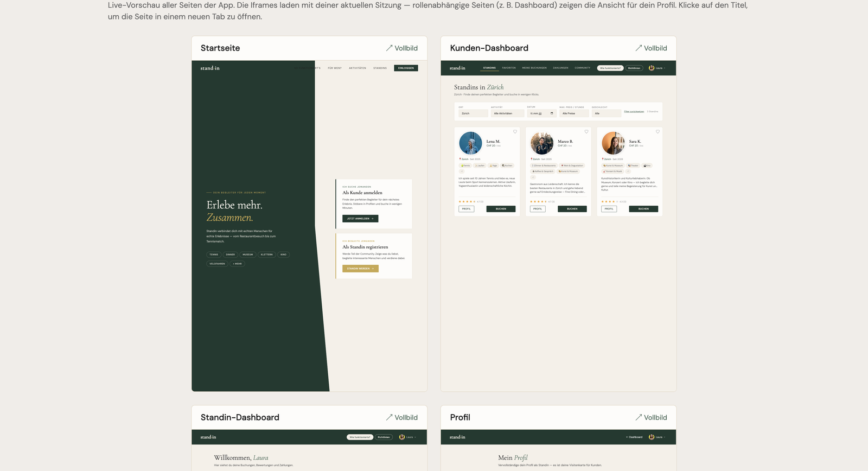
Task: Click Laura's avatar in the Standin-Dashboard header
Action: pos(402,437)
